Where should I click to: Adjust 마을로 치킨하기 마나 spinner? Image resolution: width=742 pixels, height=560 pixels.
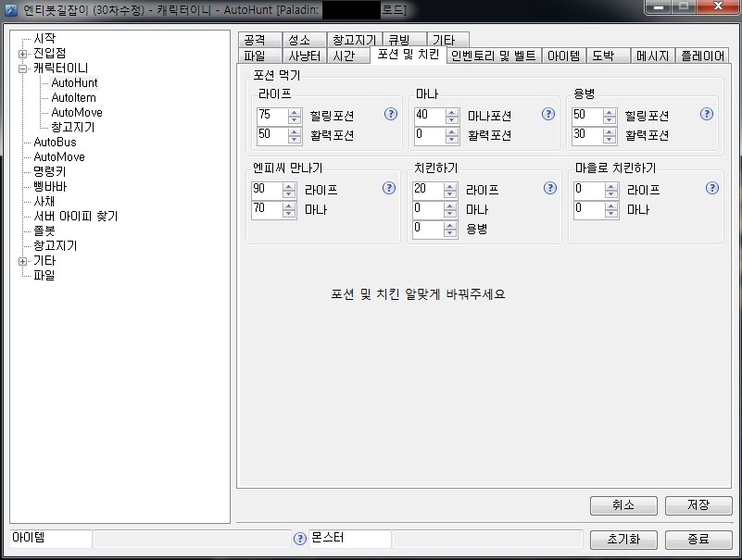(596, 209)
